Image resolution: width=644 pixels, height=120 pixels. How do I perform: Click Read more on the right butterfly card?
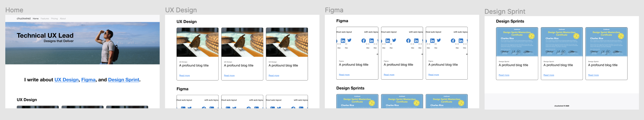pos(274,76)
